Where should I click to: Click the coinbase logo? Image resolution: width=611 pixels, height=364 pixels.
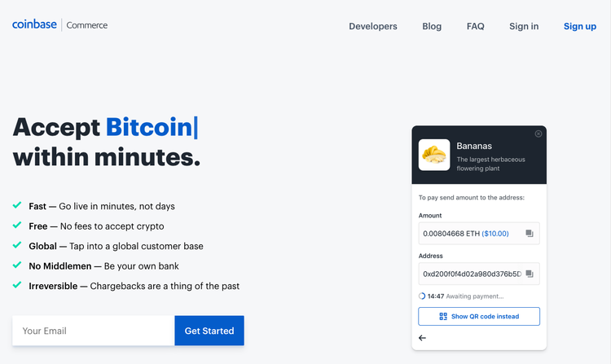click(34, 24)
